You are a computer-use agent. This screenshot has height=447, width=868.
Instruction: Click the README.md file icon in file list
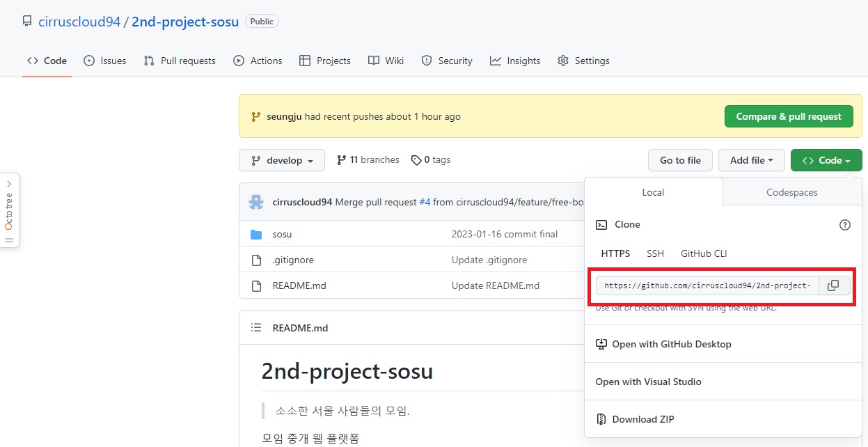click(x=256, y=285)
